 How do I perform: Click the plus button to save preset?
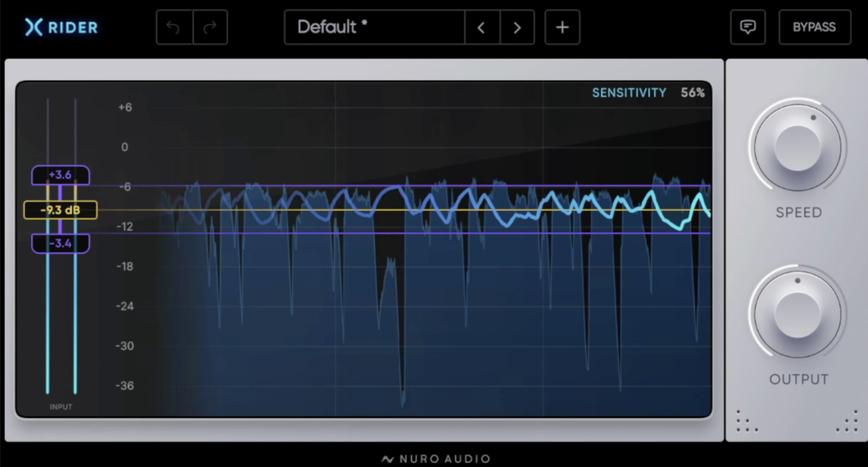click(562, 27)
